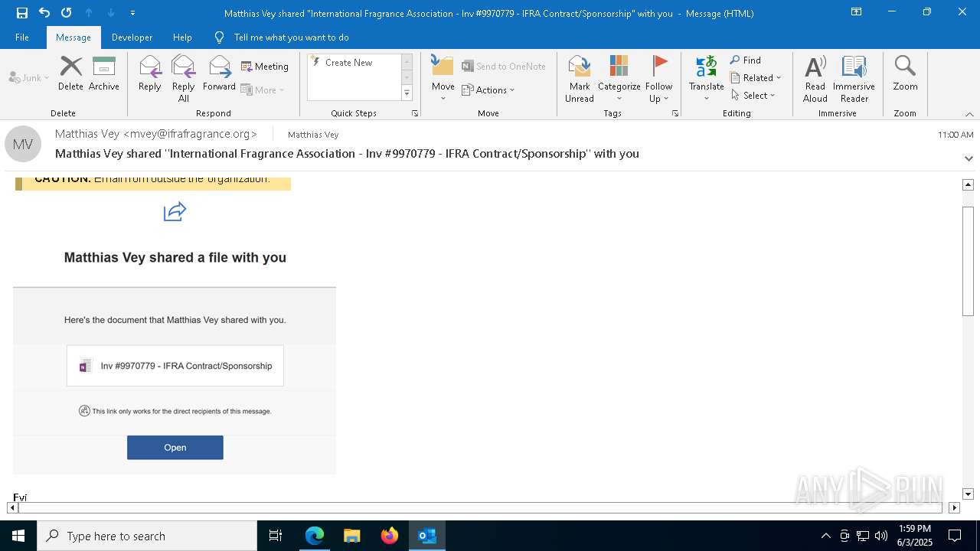This screenshot has width=980, height=551.
Task: Expand the Quick Steps gallery
Action: [x=407, y=93]
